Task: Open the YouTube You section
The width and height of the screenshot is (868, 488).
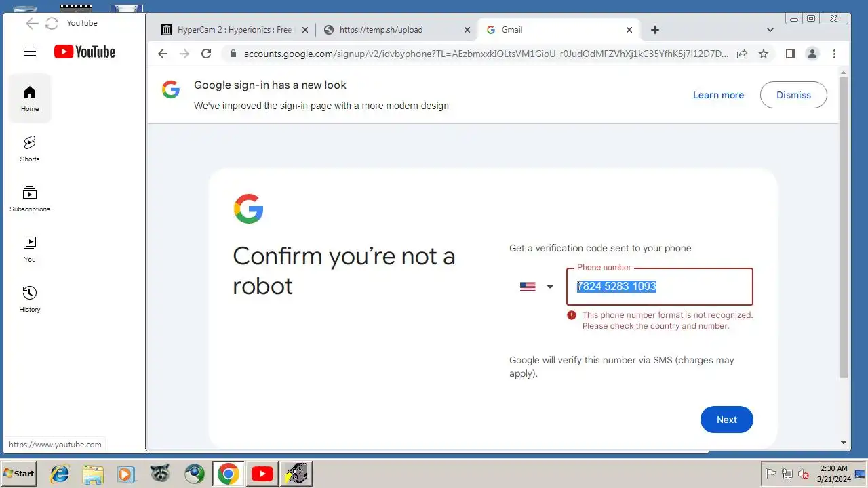Action: [x=30, y=249]
